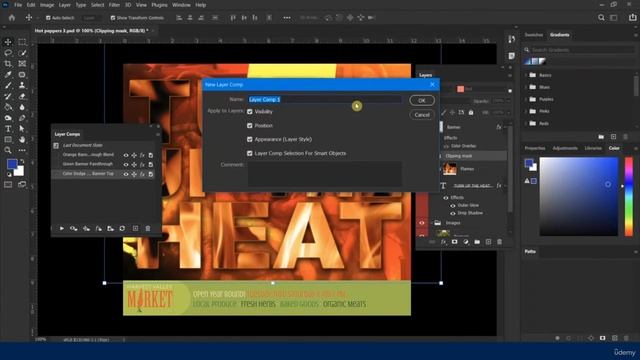Select the Brush tool
640x360 pixels.
coord(8,85)
